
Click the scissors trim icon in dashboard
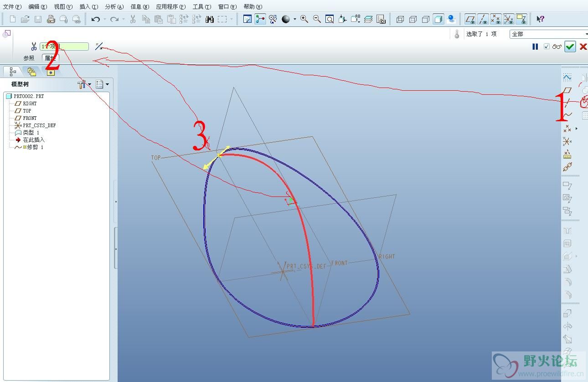(x=34, y=46)
